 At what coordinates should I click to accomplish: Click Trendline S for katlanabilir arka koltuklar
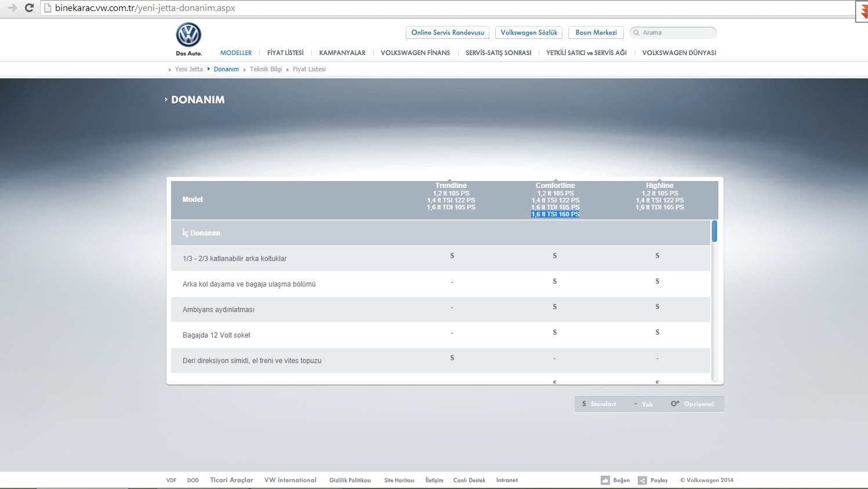click(452, 256)
